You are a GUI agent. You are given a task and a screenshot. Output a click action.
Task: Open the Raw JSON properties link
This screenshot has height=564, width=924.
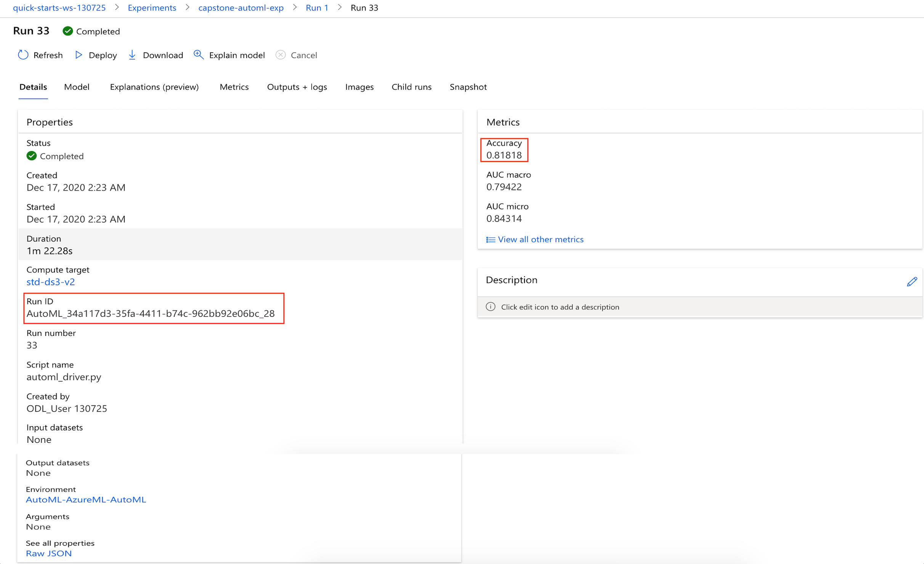point(49,553)
